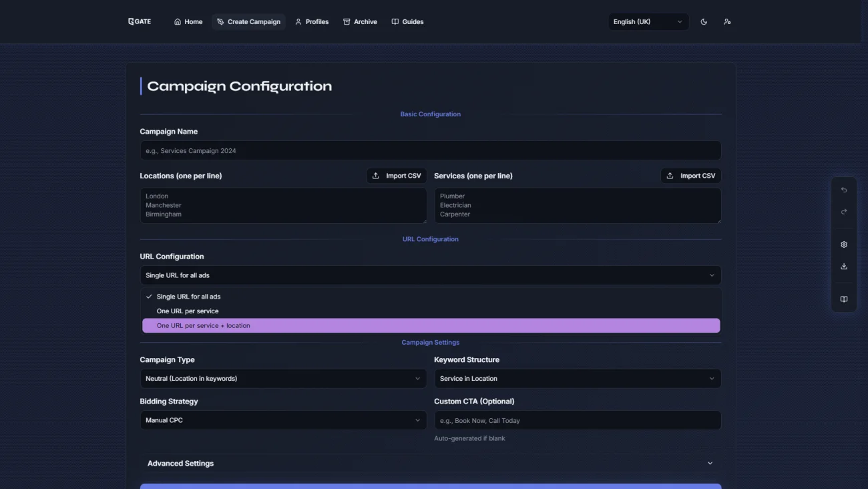Navigate to the Archive section
Image resolution: width=868 pixels, height=489 pixels.
(x=360, y=22)
